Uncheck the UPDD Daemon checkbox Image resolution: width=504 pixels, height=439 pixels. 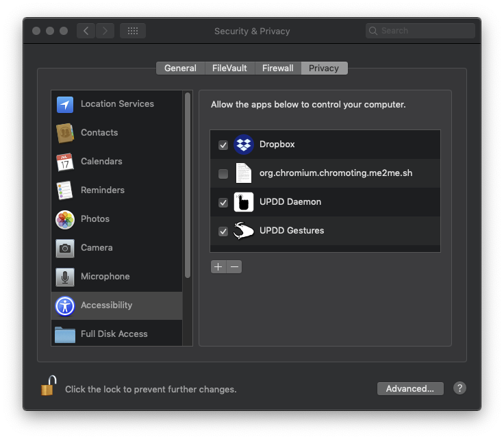223,203
